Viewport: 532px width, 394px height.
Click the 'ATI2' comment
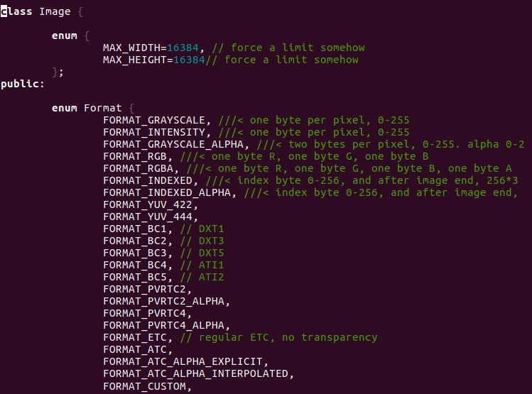click(x=211, y=277)
